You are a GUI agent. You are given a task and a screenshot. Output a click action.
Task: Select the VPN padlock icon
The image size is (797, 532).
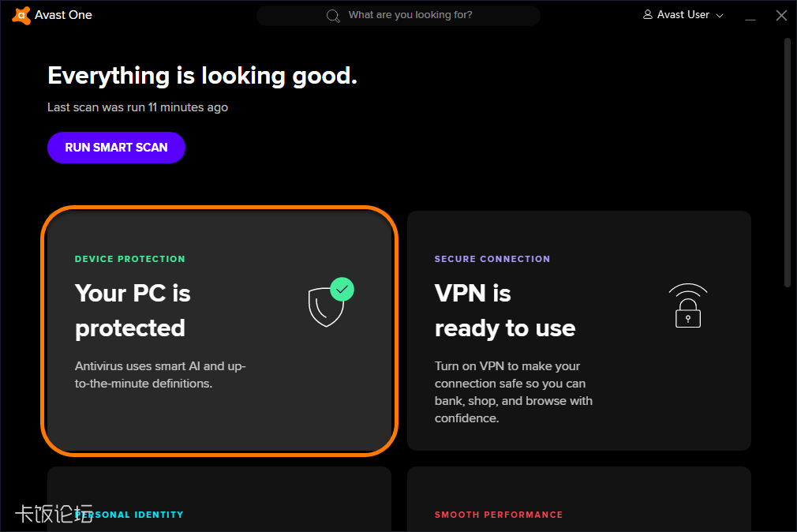point(687,305)
